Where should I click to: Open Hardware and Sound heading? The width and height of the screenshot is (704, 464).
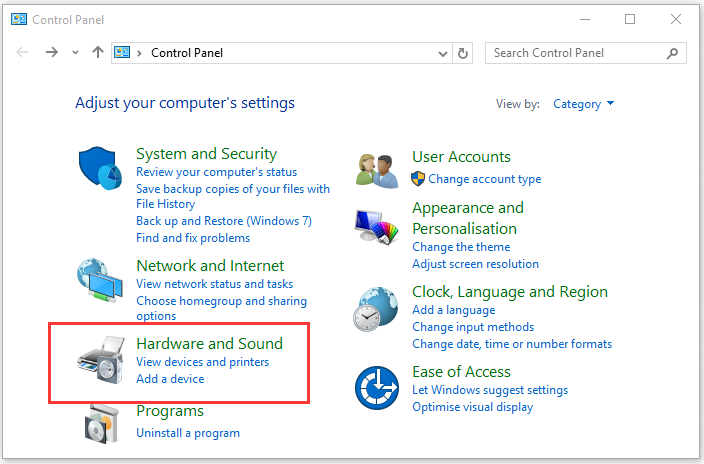(210, 344)
